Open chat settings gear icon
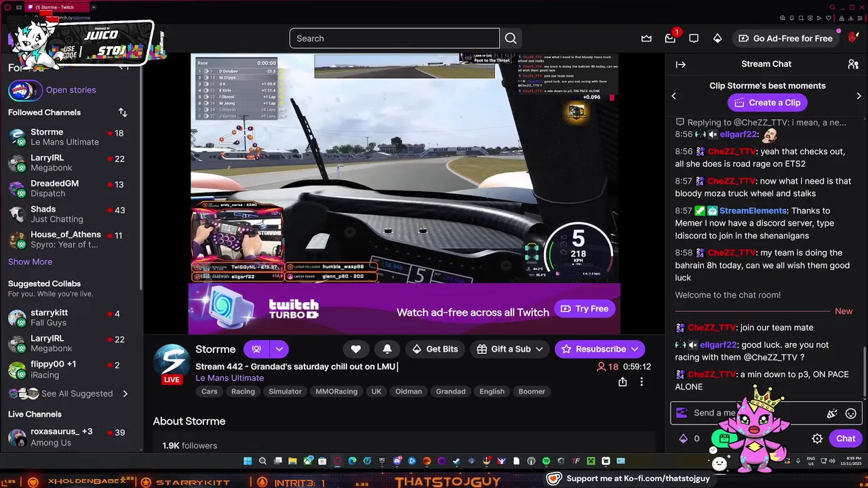This screenshot has height=488, width=868. [x=817, y=439]
